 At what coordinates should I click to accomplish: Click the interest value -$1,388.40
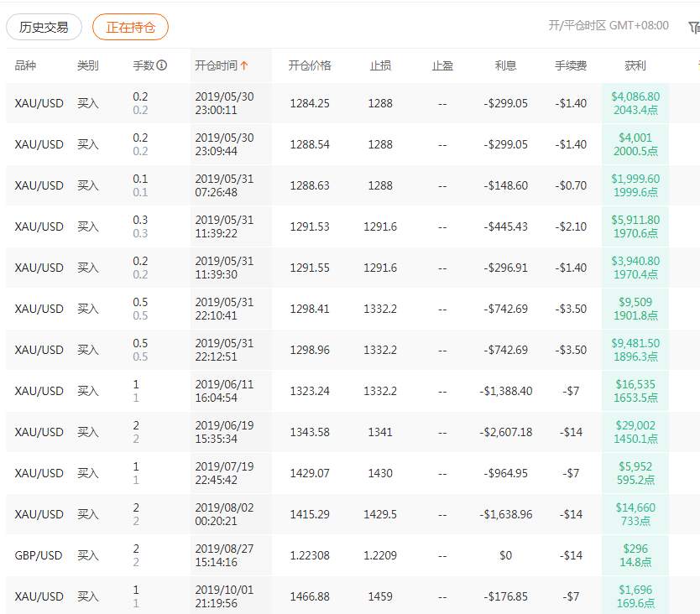click(506, 392)
